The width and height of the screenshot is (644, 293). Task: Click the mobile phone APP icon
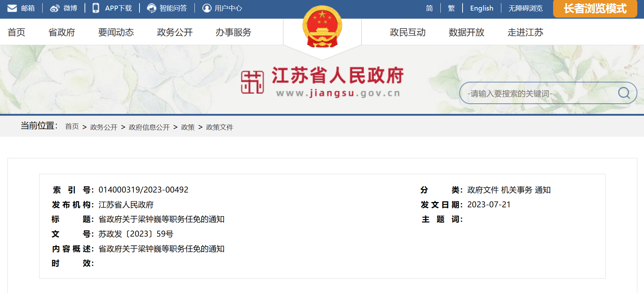(x=96, y=8)
